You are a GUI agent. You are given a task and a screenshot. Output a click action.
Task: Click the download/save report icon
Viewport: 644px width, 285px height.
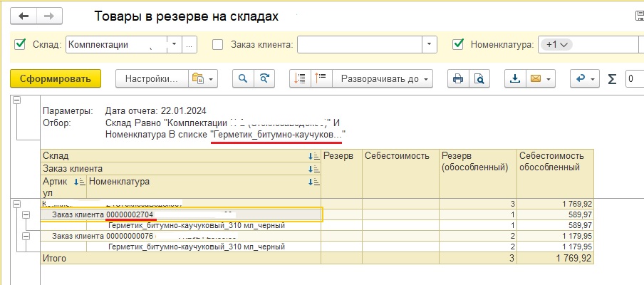tap(515, 78)
